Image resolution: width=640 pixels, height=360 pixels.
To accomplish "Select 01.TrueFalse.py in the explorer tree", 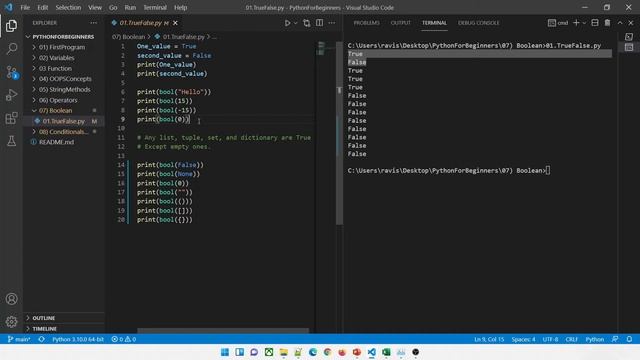I will pyautogui.click(x=63, y=121).
